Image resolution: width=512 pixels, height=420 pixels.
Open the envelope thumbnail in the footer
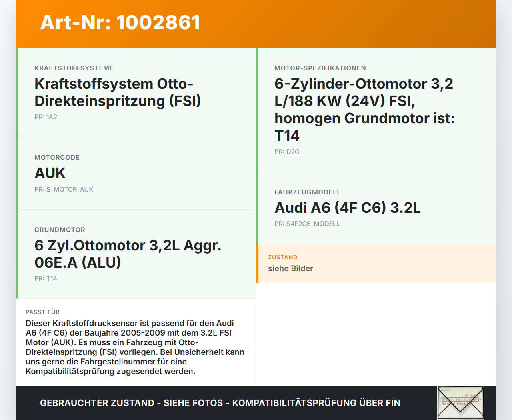[460, 403]
